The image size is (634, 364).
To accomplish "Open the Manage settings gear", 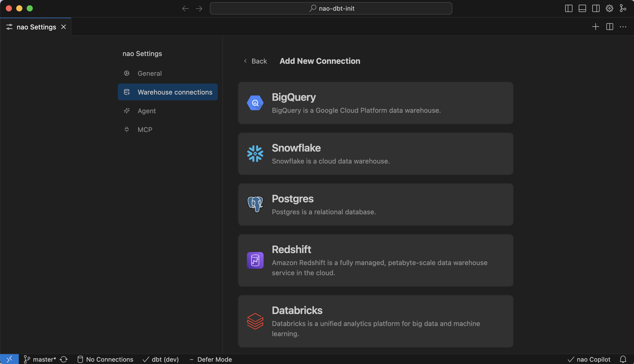I will click(x=609, y=8).
